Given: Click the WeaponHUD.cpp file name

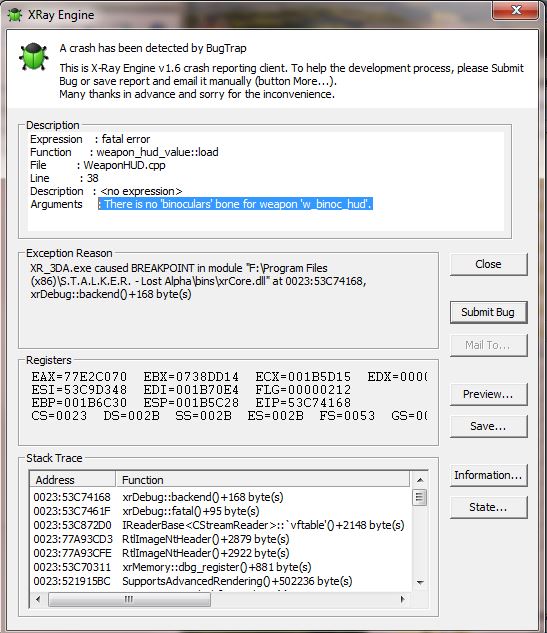Looking at the screenshot, I should click(x=124, y=165).
